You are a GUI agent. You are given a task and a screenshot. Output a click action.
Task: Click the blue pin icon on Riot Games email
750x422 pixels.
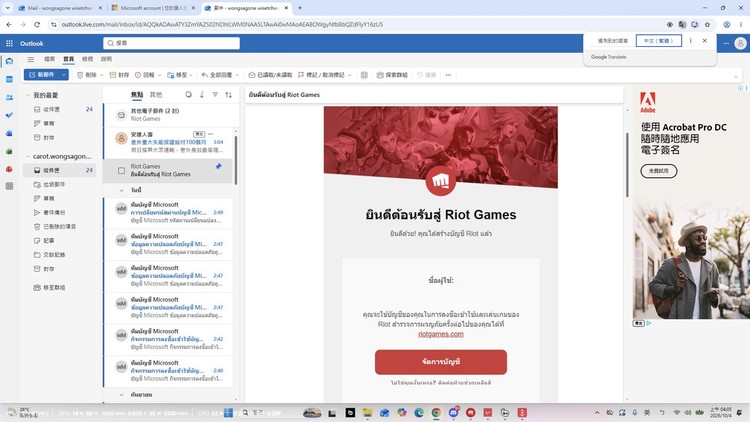click(x=219, y=167)
